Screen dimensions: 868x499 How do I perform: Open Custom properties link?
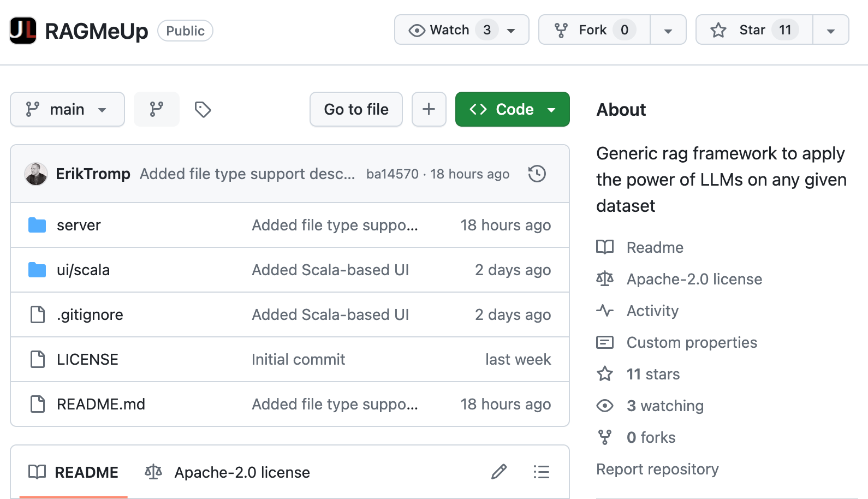pos(692,342)
